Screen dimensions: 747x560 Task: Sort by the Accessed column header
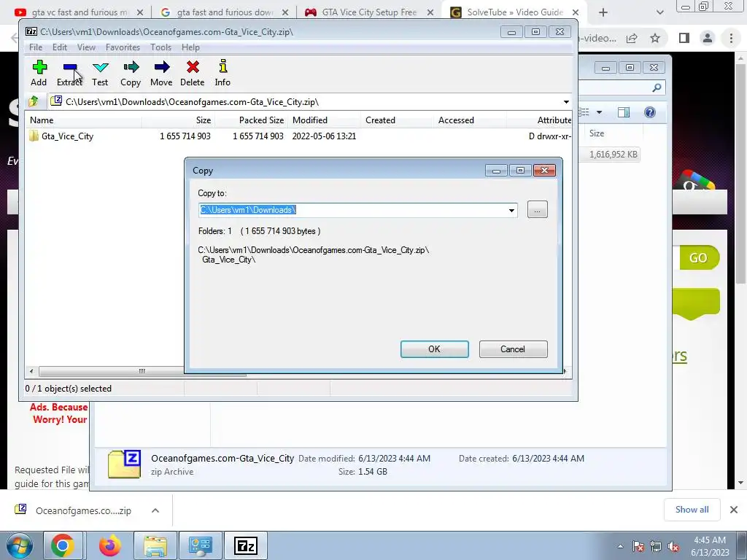coord(470,120)
